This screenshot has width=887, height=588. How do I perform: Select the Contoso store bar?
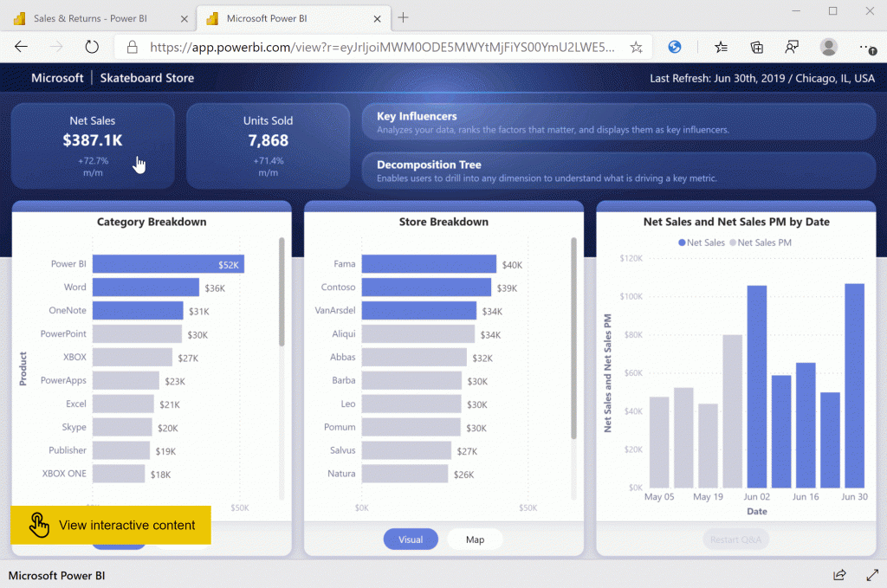pos(426,288)
